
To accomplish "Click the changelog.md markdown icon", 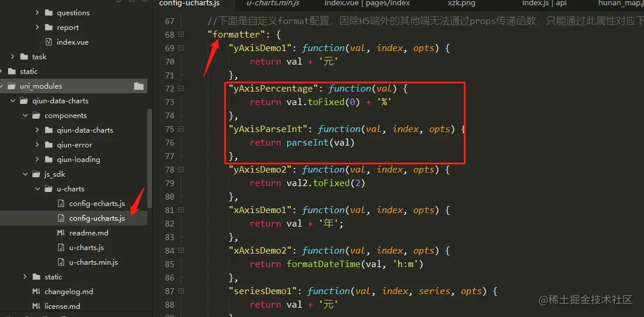I will pyautogui.click(x=36, y=292).
